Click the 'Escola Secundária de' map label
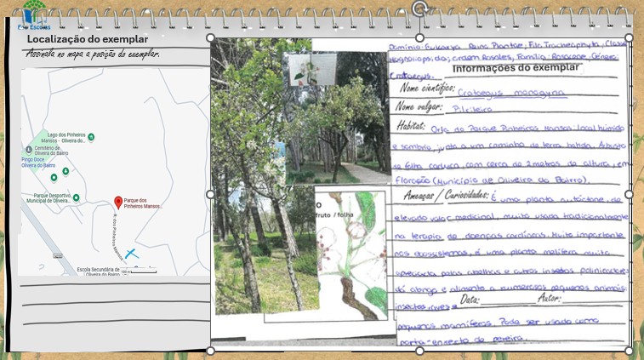644x360 pixels. point(98,270)
